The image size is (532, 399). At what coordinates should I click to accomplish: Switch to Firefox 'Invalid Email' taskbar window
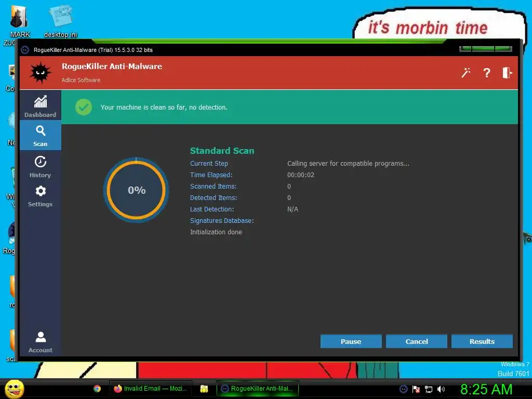(150, 389)
